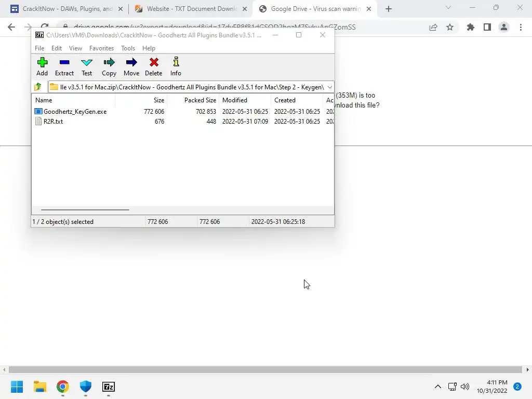Open the Chrome extensions puzzle icon
The width and height of the screenshot is (532, 399).
pos(470,27)
